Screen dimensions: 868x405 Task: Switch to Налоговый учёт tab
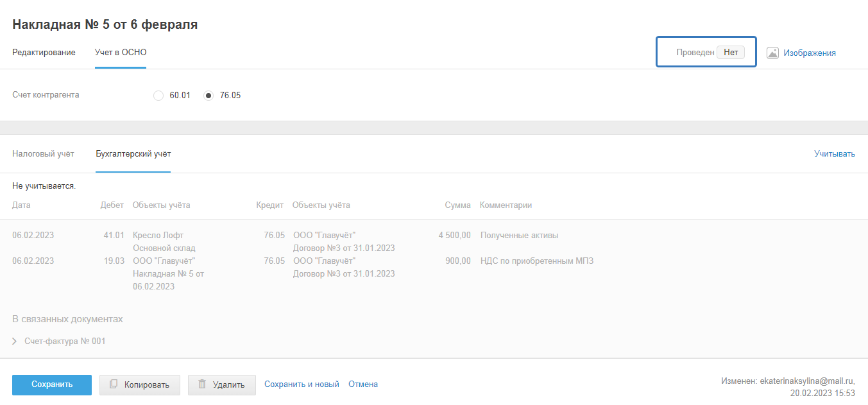click(x=43, y=154)
